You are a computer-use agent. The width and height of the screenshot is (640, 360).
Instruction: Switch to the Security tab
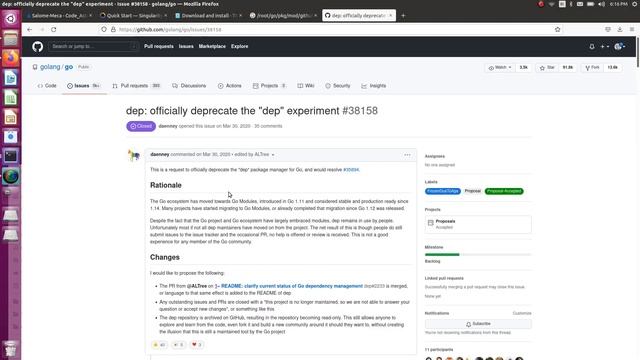click(x=338, y=86)
